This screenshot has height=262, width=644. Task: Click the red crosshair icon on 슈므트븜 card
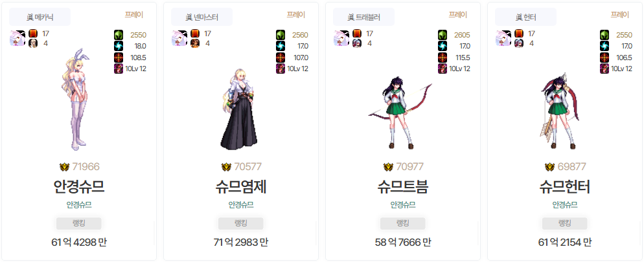(x=443, y=58)
